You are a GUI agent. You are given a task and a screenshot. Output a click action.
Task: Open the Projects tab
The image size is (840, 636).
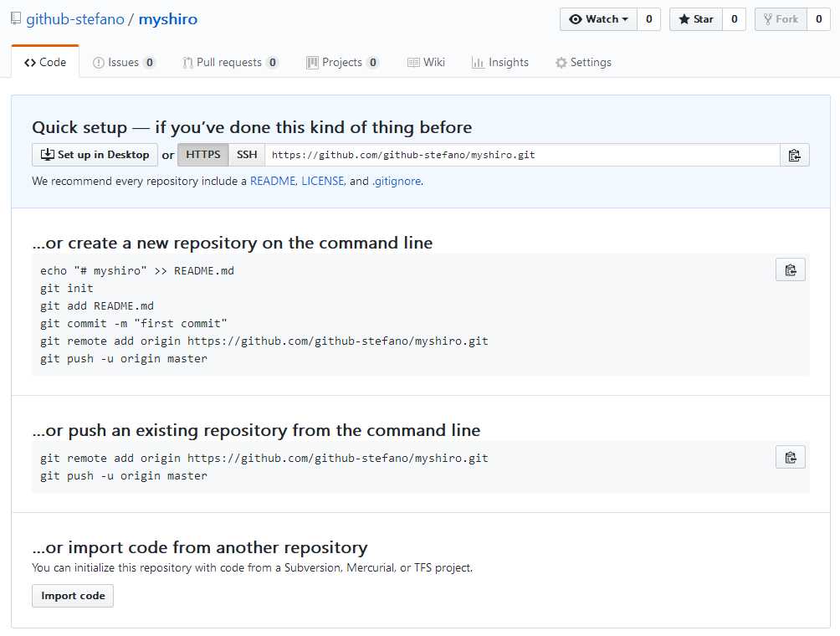pos(342,62)
